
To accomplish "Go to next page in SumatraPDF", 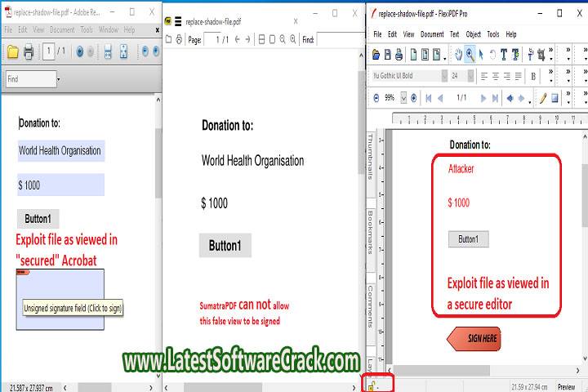I will tap(247, 39).
